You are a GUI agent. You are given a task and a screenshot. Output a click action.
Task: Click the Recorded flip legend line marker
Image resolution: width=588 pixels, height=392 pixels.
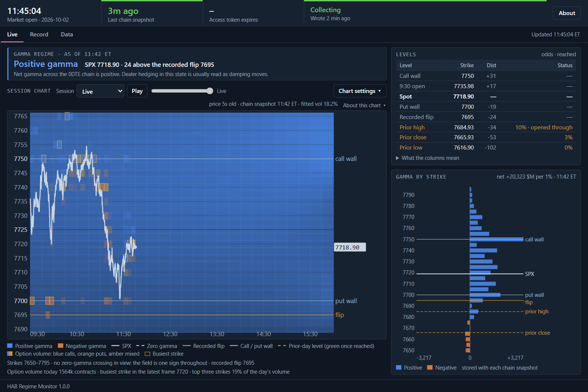187,346
